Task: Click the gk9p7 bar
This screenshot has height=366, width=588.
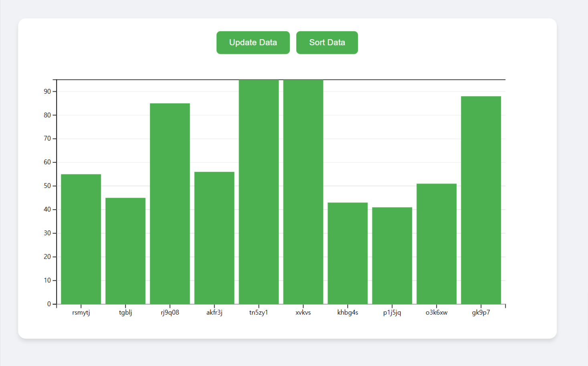Action: 481,200
